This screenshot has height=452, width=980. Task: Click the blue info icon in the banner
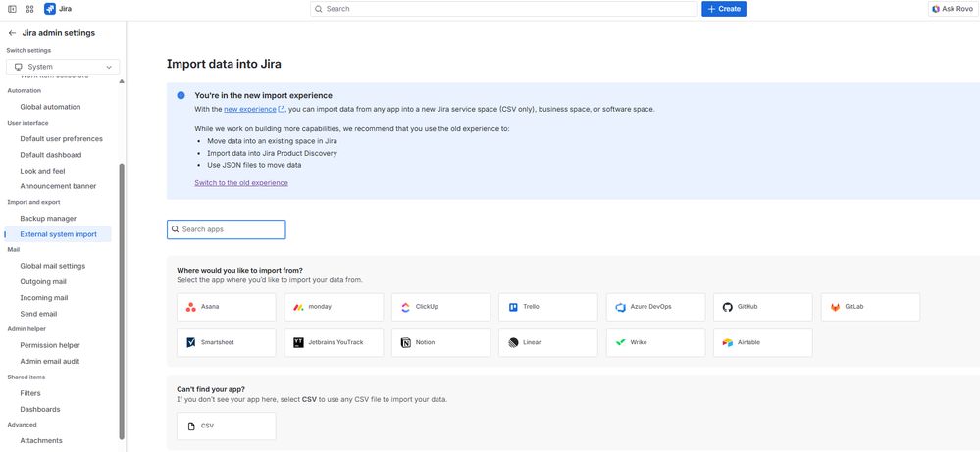181,95
